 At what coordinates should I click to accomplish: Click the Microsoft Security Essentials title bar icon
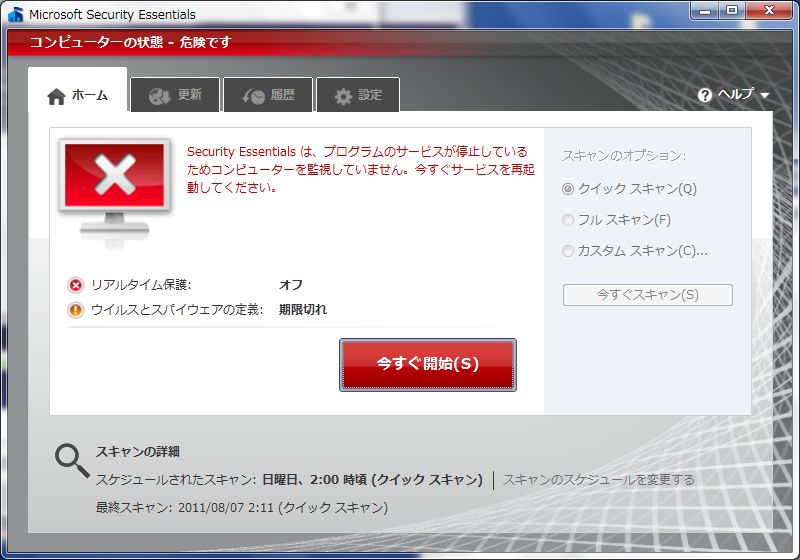[x=16, y=14]
